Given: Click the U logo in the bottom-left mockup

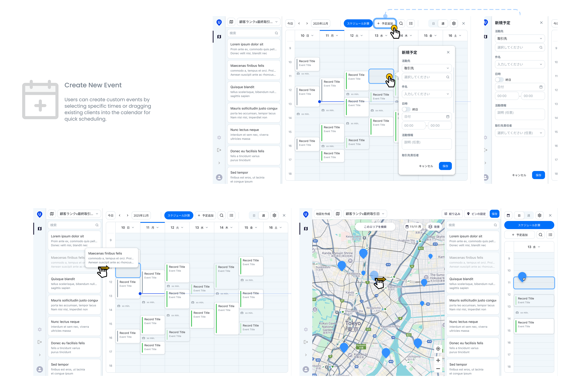Looking at the screenshot, I should pyautogui.click(x=39, y=214).
